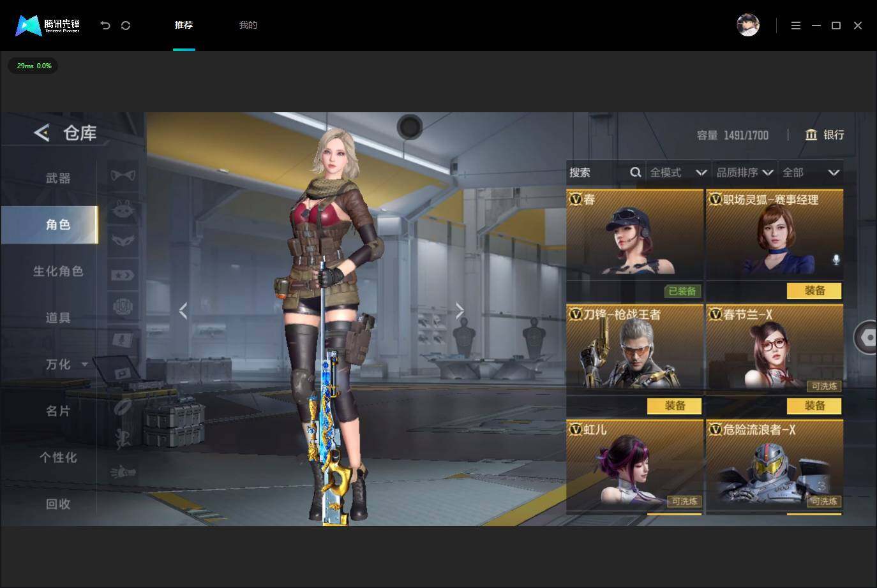Expand the 万化 category
The image size is (877, 588).
point(85,364)
